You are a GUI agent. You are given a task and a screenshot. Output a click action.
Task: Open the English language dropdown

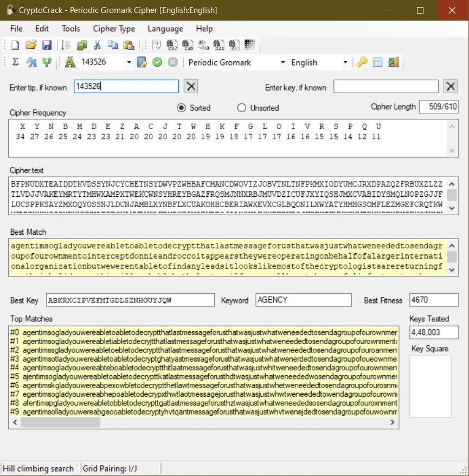point(345,62)
